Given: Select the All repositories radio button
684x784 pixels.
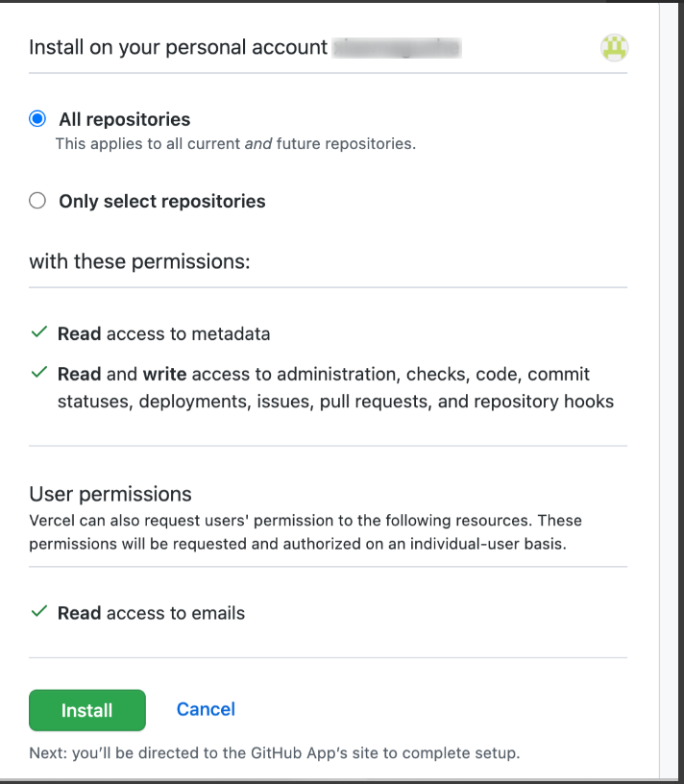Looking at the screenshot, I should 37,119.
